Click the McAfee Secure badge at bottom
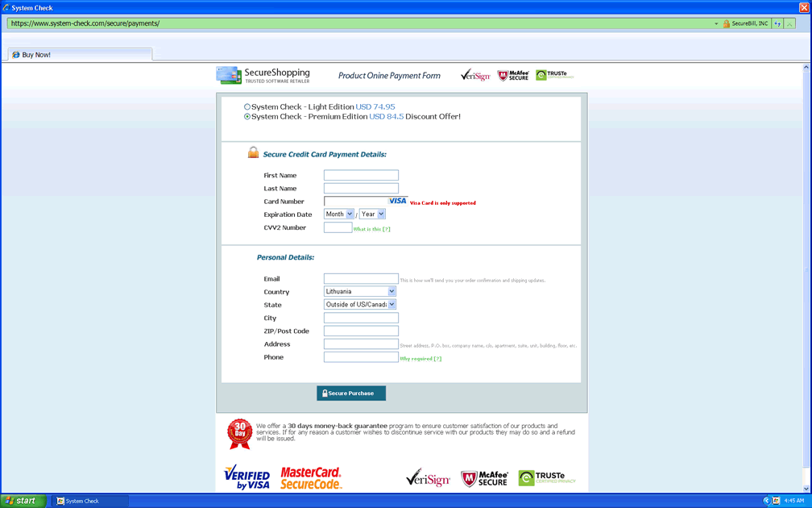Viewport: 812px width, 508px height. (x=484, y=478)
